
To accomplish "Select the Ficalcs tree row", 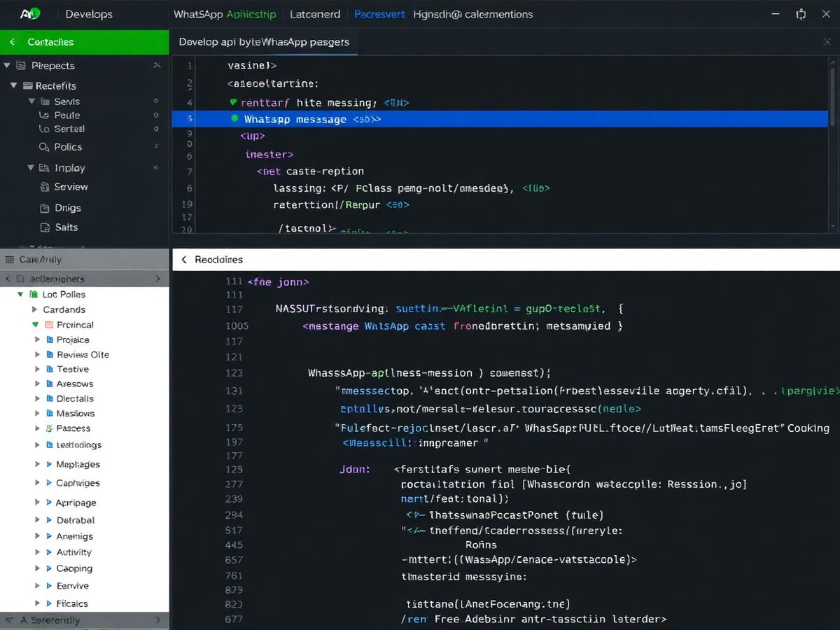I will pyautogui.click(x=84, y=603).
